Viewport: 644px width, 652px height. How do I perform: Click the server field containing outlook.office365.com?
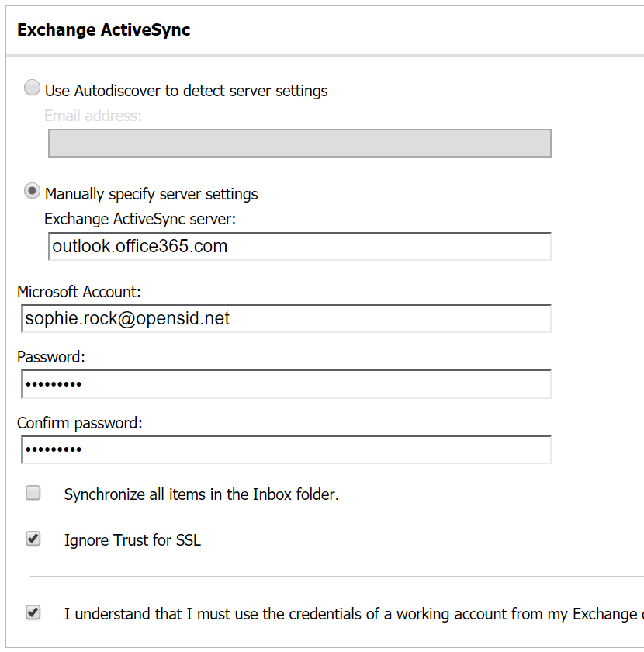[x=299, y=247]
